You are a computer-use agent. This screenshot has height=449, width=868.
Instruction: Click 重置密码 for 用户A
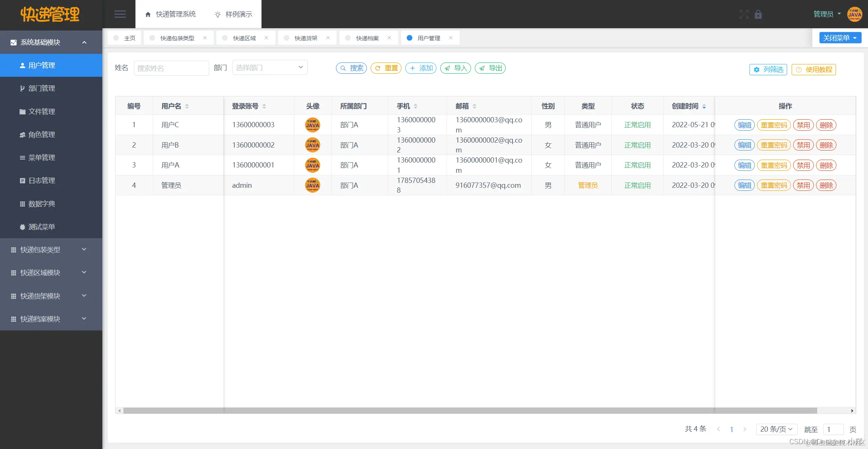774,165
